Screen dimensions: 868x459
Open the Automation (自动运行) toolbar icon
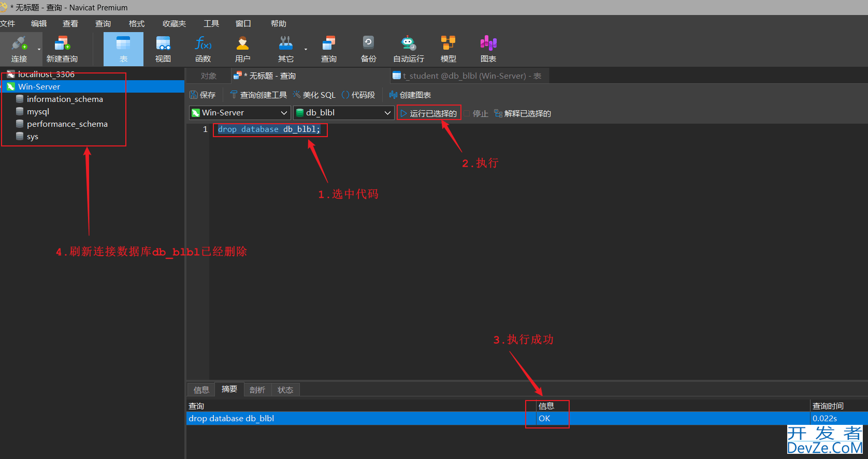tap(409, 49)
